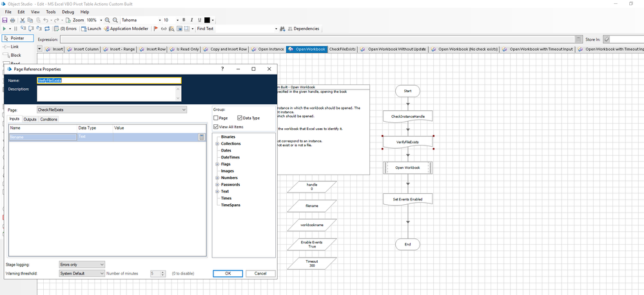
Task: Uncheck View All Items checkbox
Action: [216, 127]
